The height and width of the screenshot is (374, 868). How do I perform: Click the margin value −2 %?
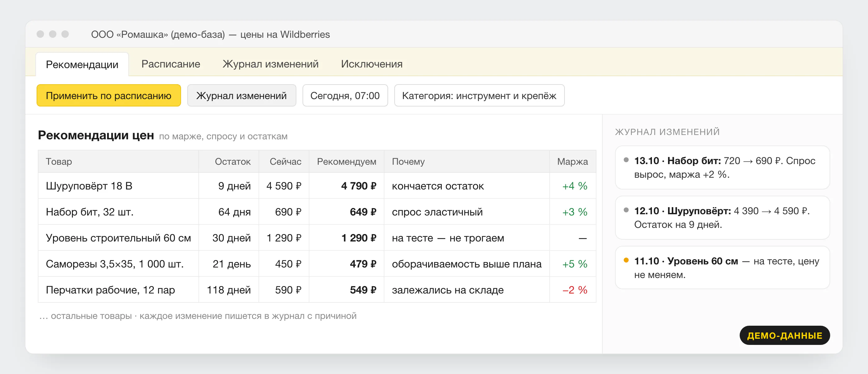coord(575,289)
